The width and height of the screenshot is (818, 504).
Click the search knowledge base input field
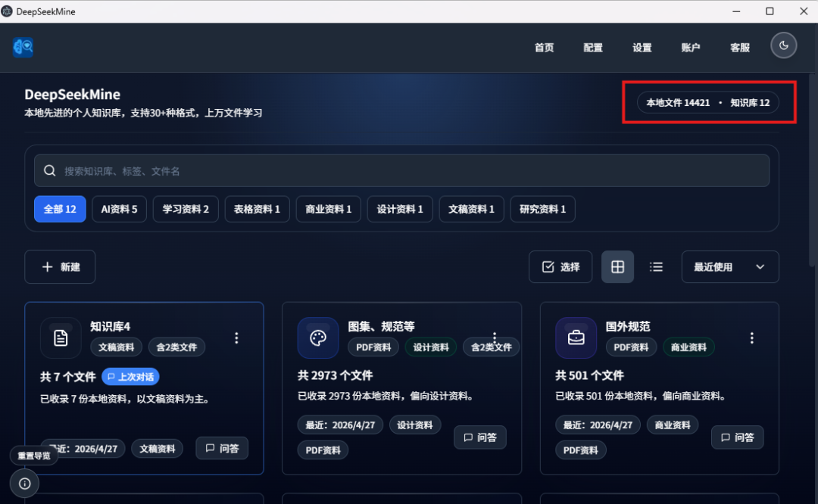(x=401, y=170)
